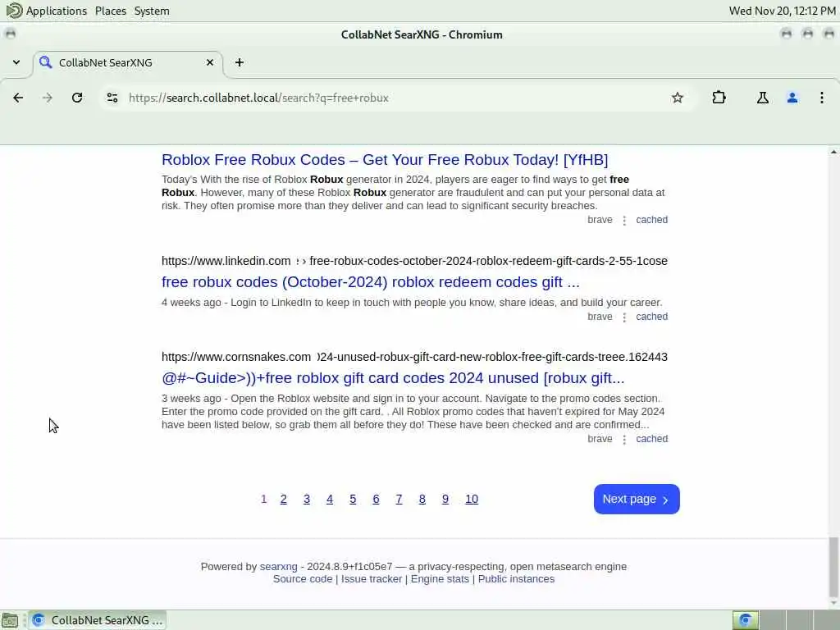Viewport: 840px width, 630px height.
Task: Open the Public instances footer link
Action: click(x=516, y=579)
